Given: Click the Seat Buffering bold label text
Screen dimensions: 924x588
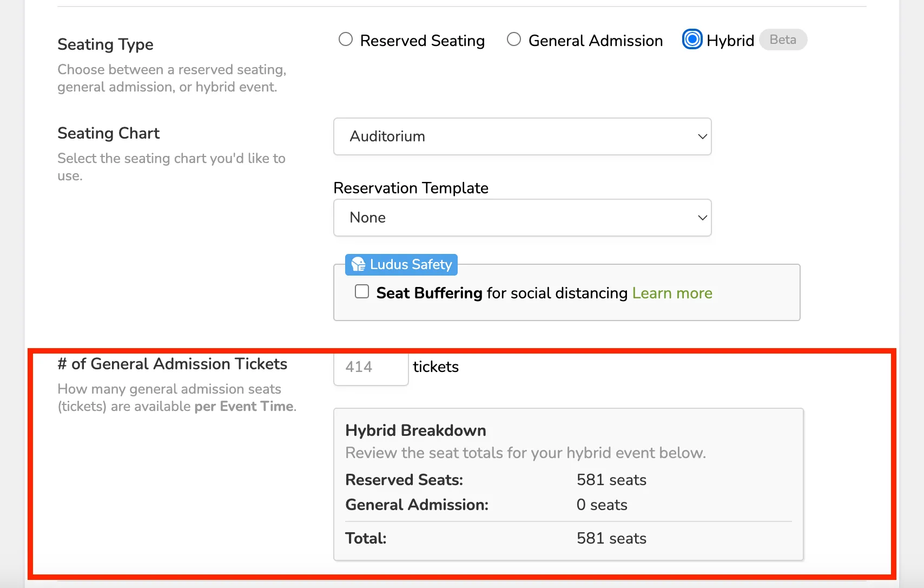Looking at the screenshot, I should coord(430,293).
